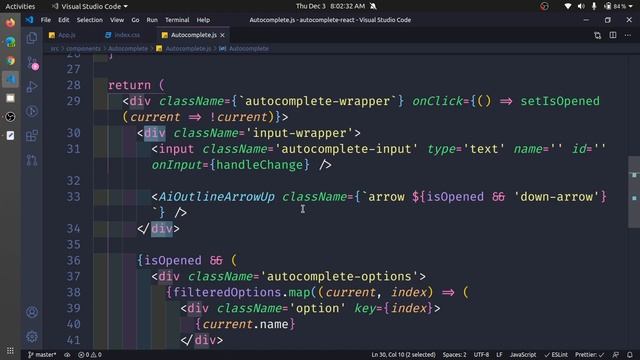
Task: Open the Edit menu
Action: pos(63,20)
